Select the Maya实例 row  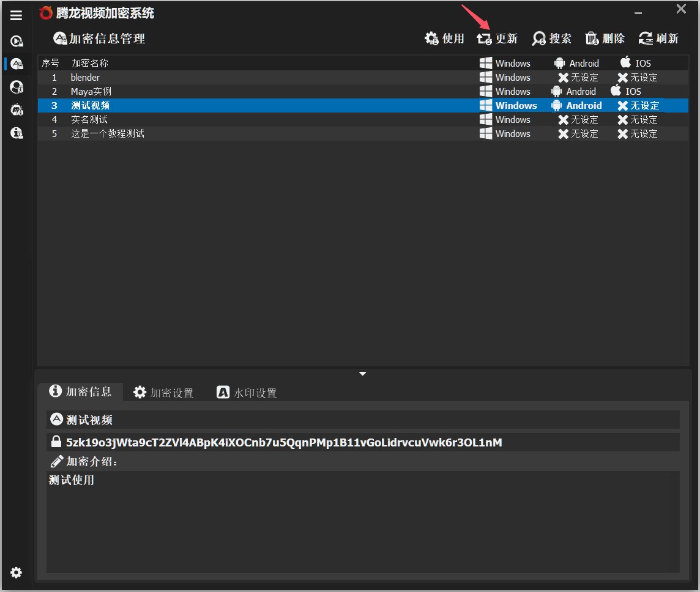362,92
